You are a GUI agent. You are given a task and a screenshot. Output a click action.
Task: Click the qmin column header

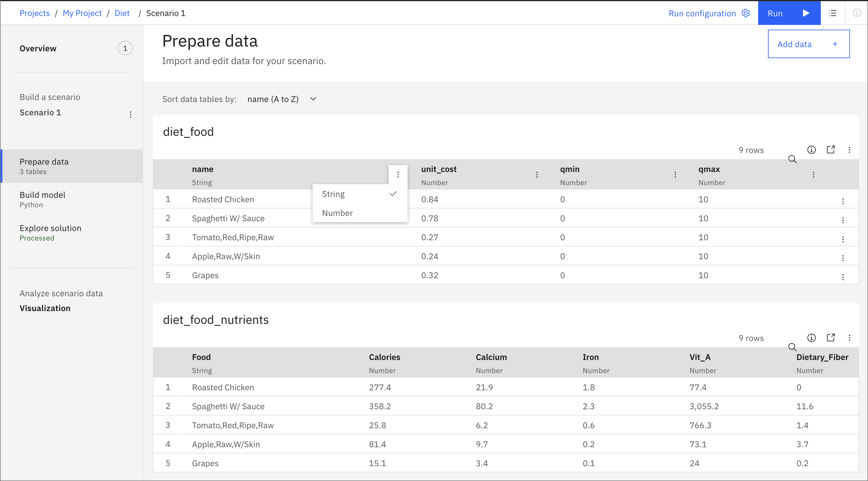click(x=570, y=169)
